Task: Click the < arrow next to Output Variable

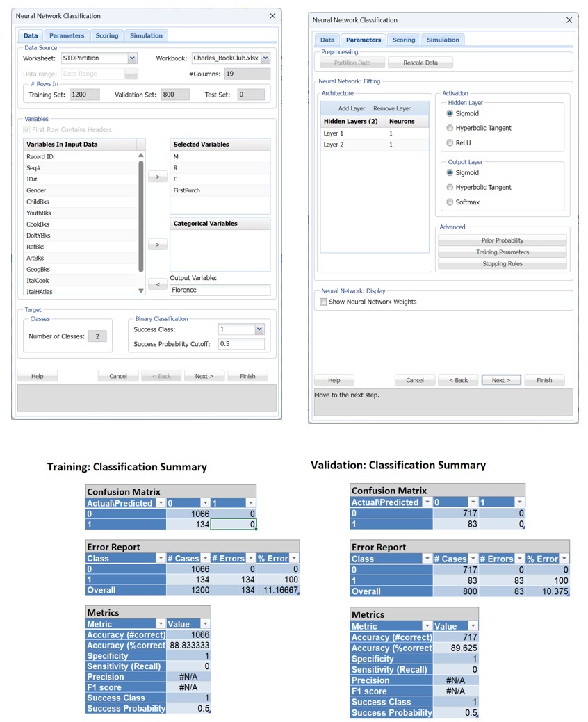Action: pos(158,284)
